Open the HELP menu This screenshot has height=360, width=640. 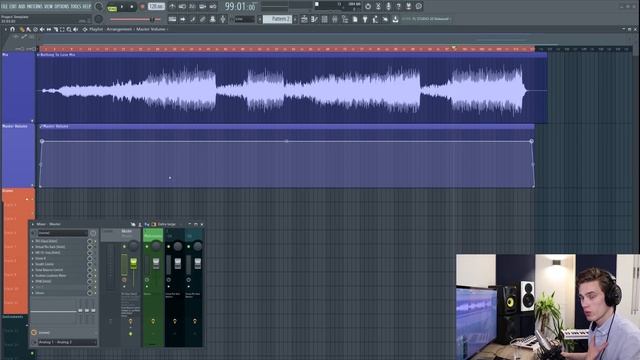tap(87, 7)
